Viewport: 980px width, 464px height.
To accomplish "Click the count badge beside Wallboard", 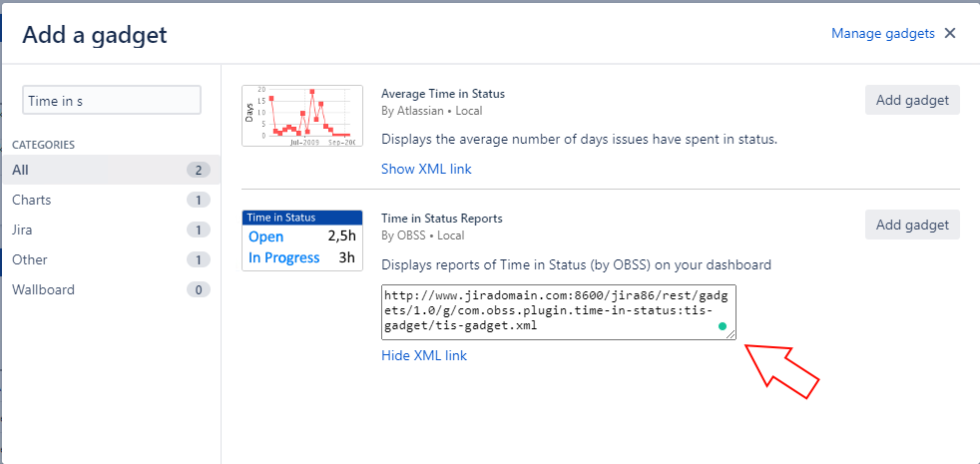I will [x=198, y=289].
